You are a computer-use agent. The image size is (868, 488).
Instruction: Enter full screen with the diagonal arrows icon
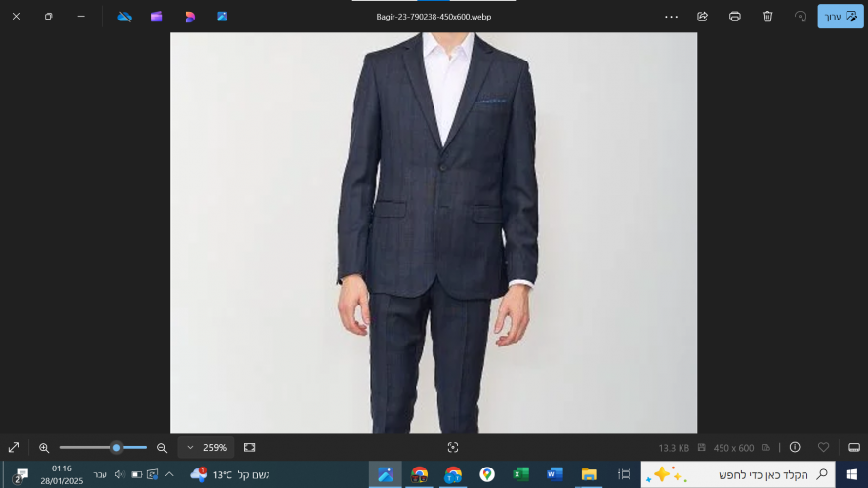pyautogui.click(x=14, y=447)
